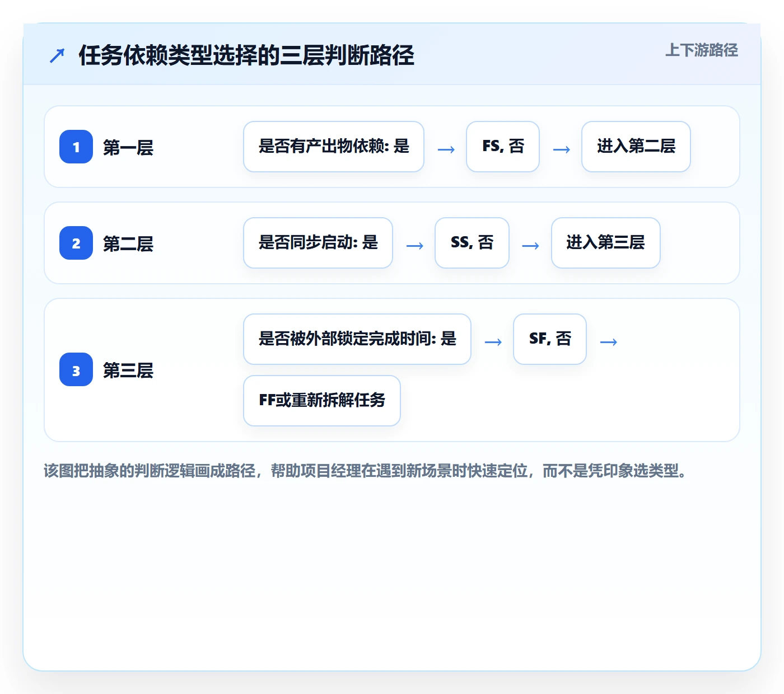Click the title 任务依赖类型选择的三层判断路径

point(246,55)
